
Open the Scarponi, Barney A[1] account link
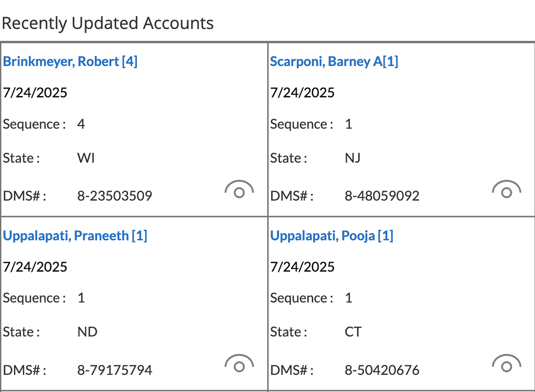tap(334, 62)
